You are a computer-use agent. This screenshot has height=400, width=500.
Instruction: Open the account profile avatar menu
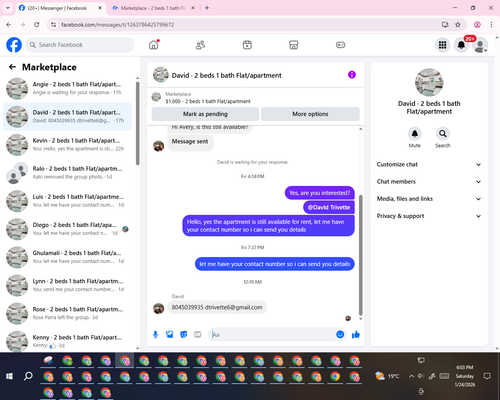480,45
